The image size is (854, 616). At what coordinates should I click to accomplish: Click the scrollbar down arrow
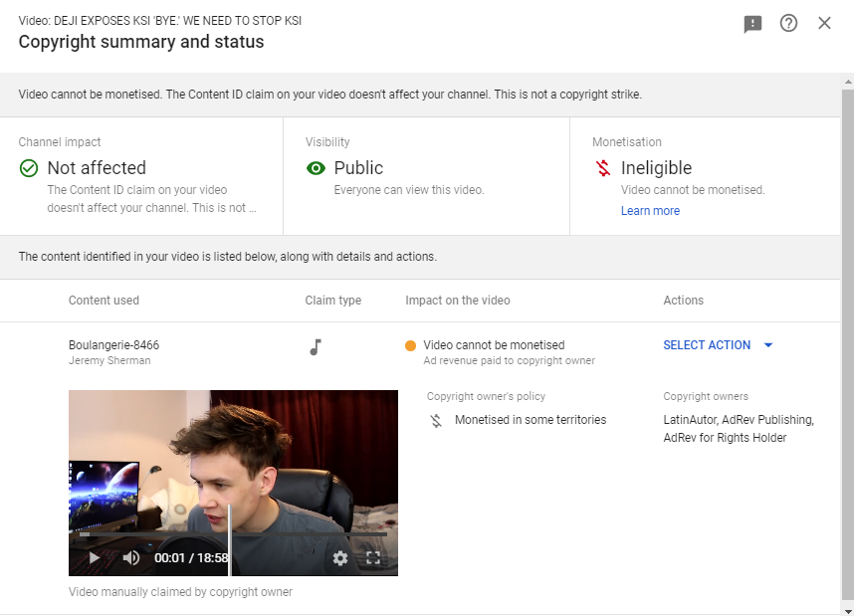click(x=847, y=611)
